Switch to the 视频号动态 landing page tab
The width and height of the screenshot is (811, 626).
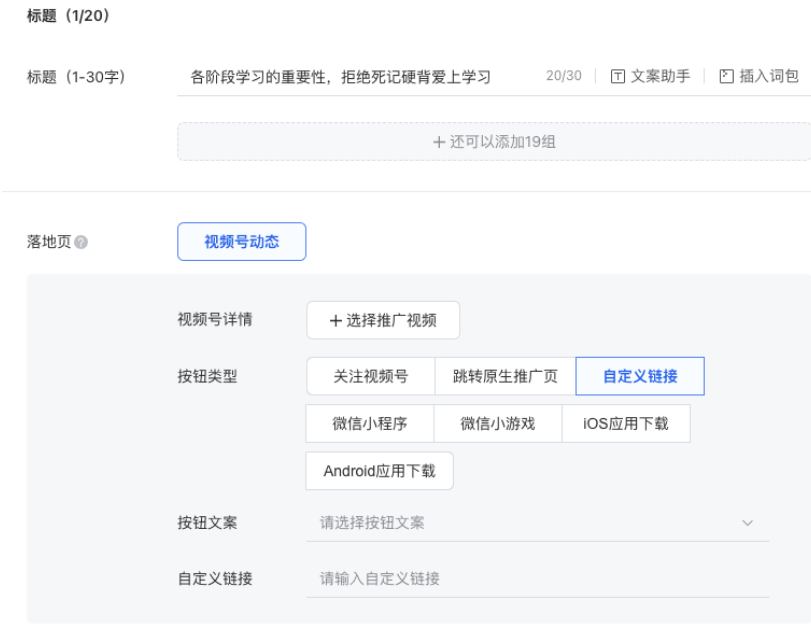(x=241, y=241)
